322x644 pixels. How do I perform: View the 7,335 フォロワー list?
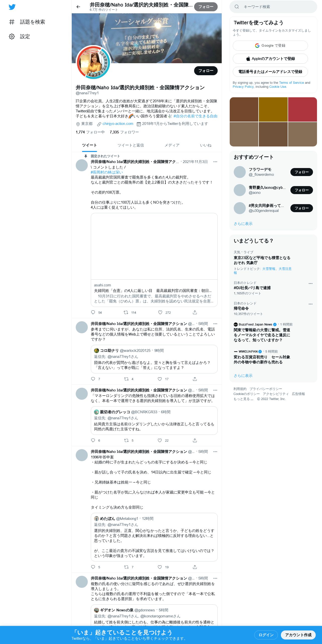124,132
